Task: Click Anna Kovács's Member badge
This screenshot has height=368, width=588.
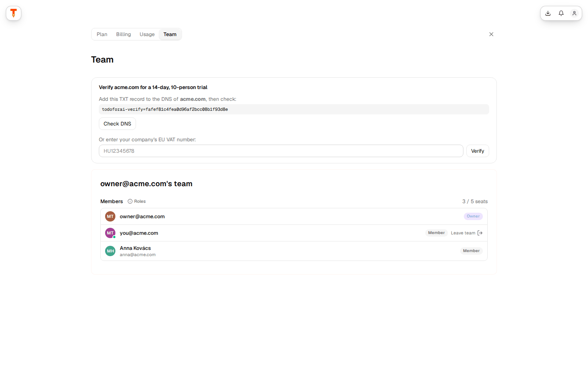Action: pos(472,251)
